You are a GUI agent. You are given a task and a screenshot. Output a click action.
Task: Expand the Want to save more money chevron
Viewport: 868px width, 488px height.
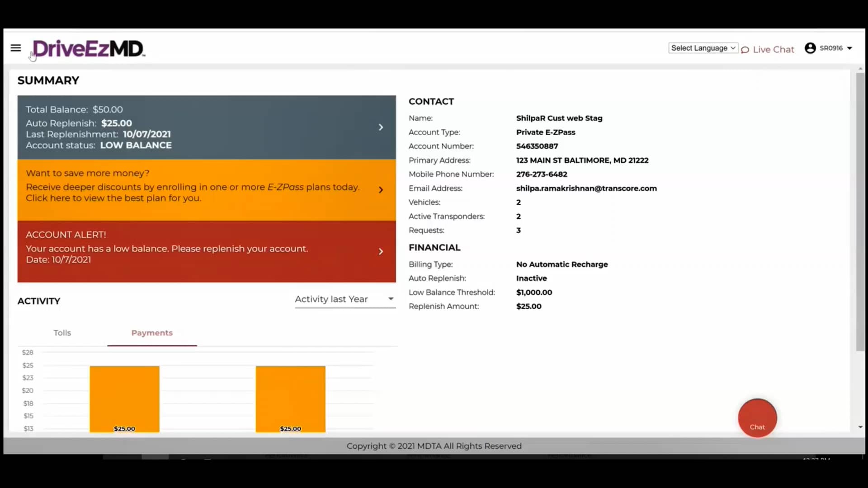point(381,190)
